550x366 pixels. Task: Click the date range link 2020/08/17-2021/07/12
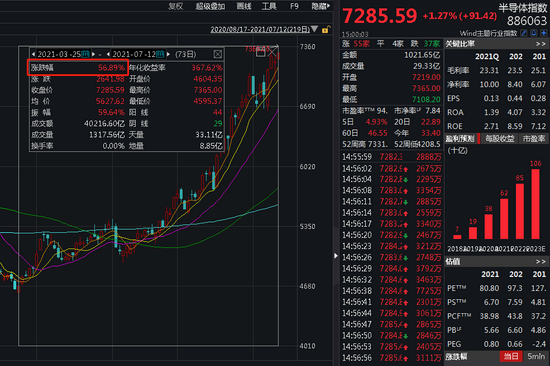tap(260, 29)
